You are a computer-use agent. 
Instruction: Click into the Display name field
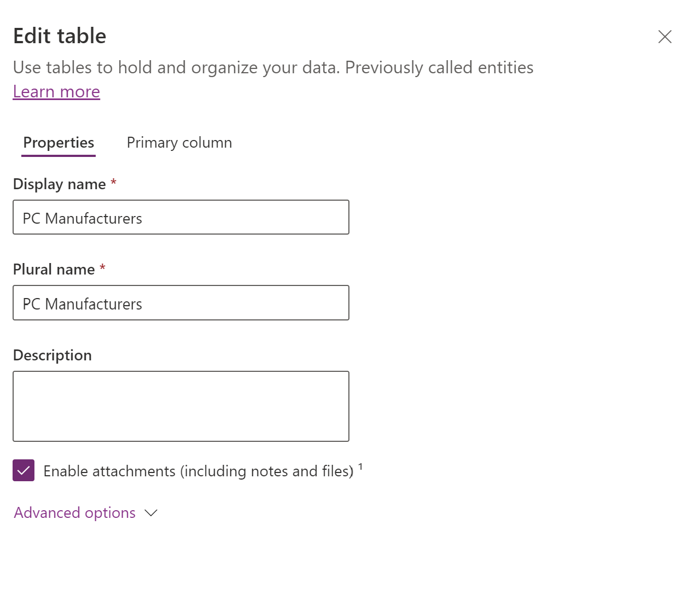(180, 218)
